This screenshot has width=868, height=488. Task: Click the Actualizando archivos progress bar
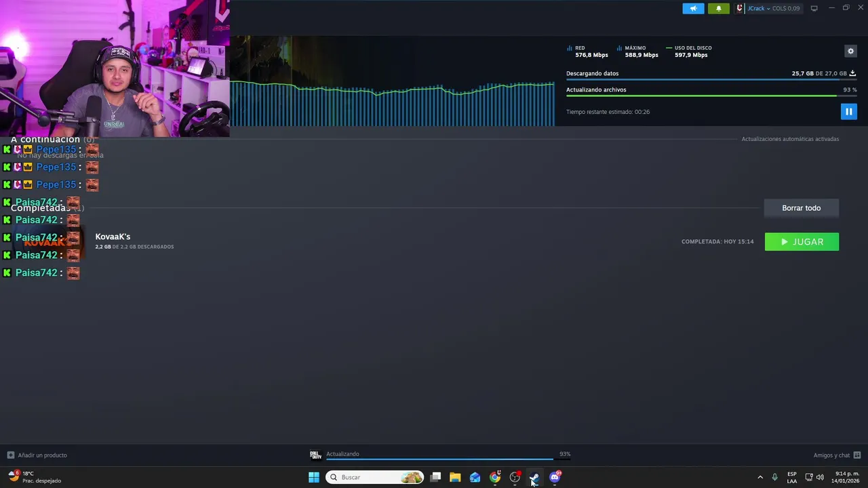click(x=711, y=96)
